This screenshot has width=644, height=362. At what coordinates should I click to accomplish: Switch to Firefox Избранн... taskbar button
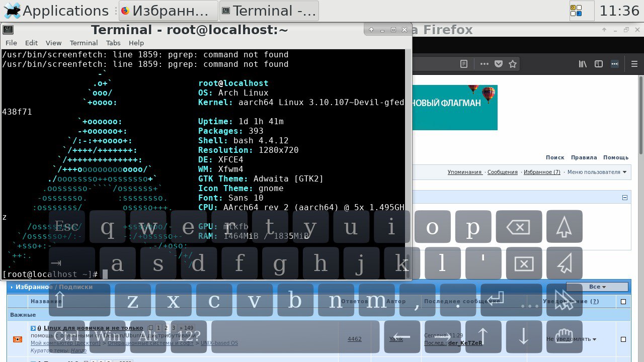[169, 11]
